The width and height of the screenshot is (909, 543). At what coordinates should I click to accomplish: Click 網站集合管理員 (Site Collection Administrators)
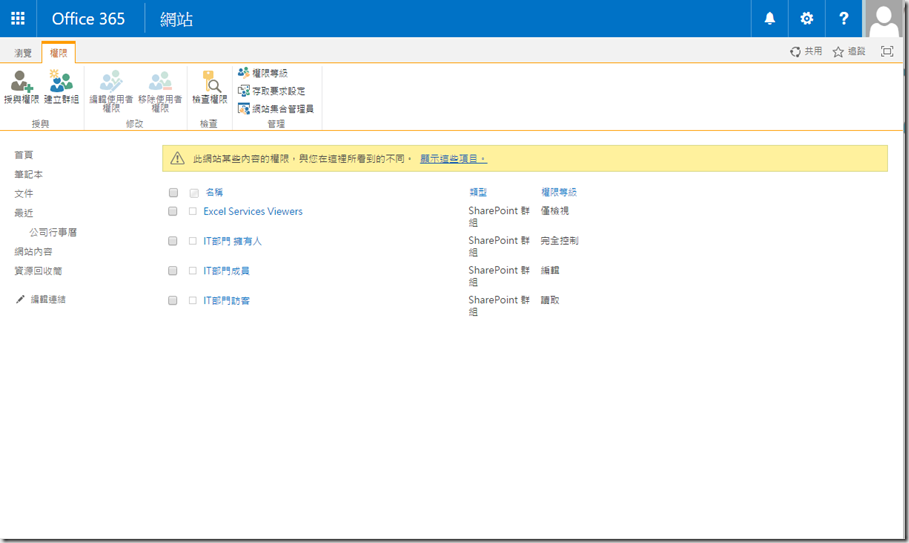tap(275, 108)
